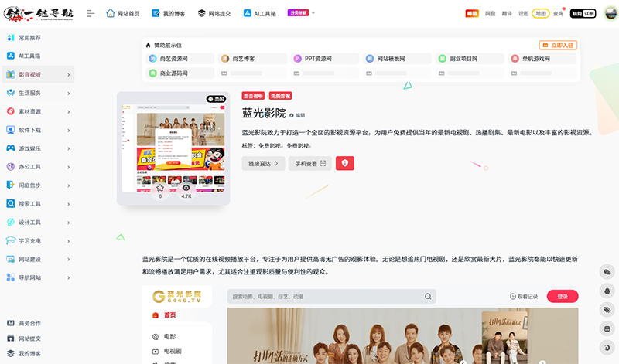Open the 单机游戏网 sponsor entry
The image size is (619, 364).
542,59
